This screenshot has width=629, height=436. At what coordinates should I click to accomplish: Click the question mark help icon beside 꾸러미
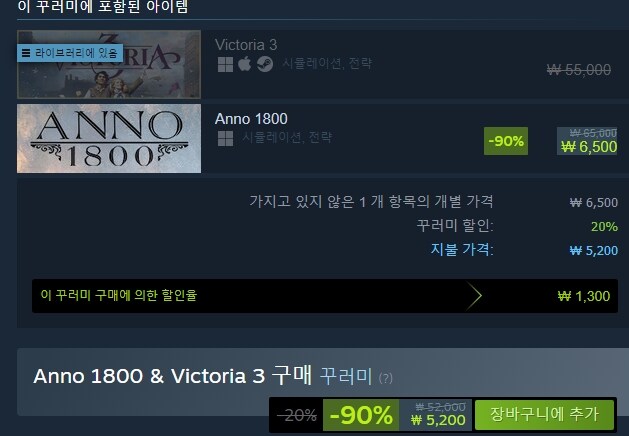click(386, 378)
